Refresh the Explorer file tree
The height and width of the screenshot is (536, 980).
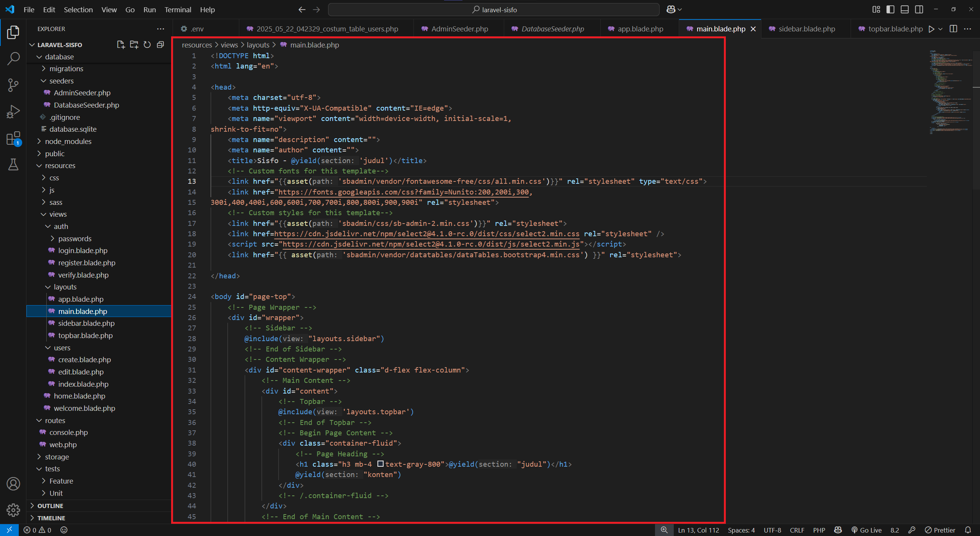coord(147,45)
